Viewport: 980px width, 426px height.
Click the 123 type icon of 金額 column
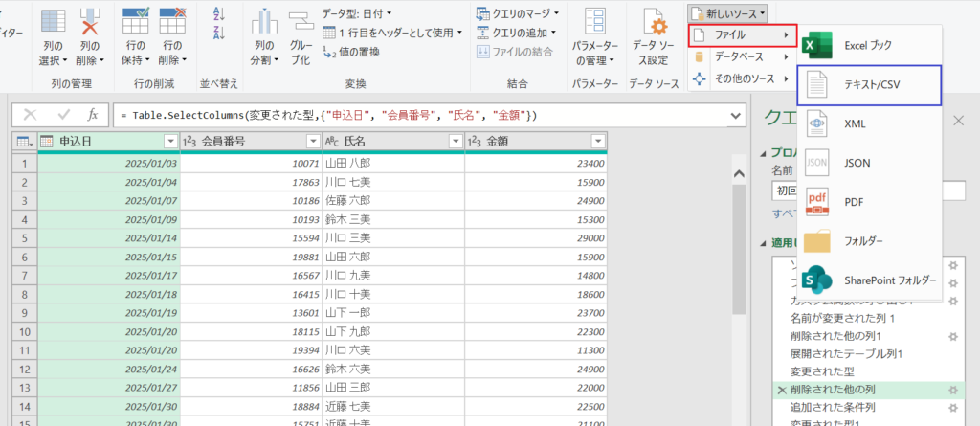tap(475, 142)
